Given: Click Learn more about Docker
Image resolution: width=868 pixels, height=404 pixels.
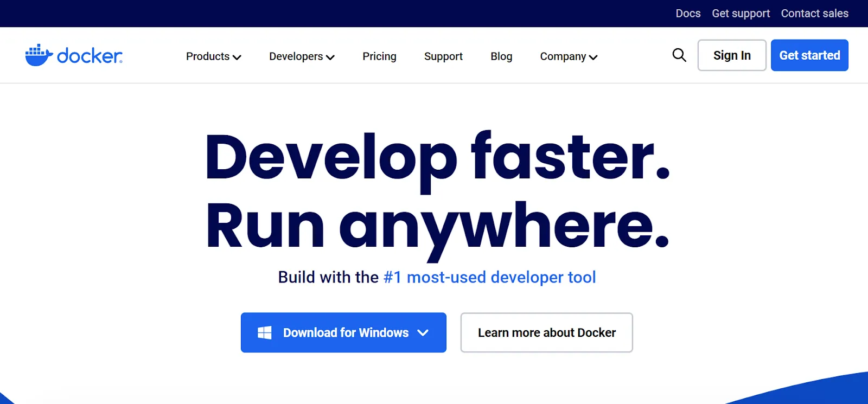Looking at the screenshot, I should (x=547, y=332).
